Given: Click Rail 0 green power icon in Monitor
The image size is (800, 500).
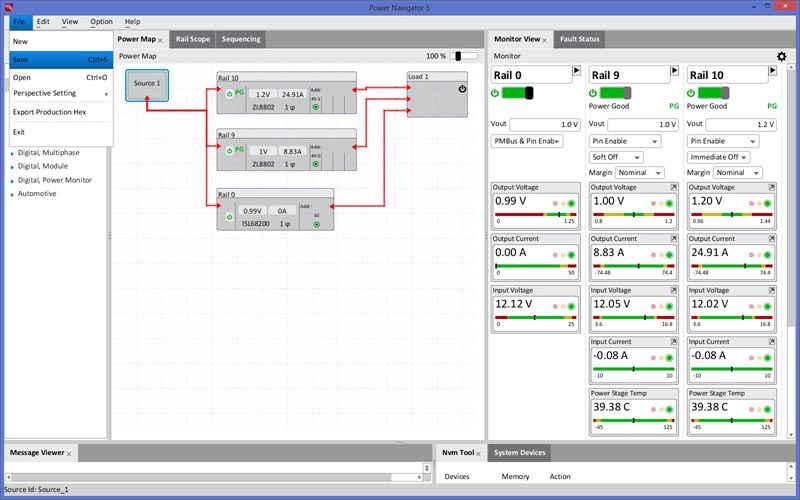Looking at the screenshot, I should coord(494,93).
